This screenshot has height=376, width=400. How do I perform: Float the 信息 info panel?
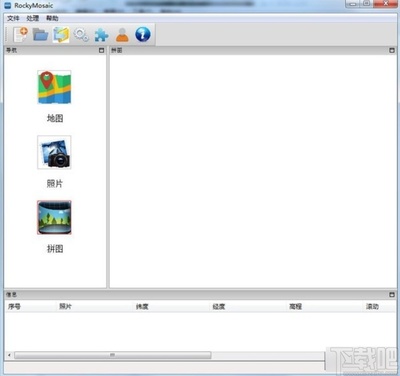[392, 295]
